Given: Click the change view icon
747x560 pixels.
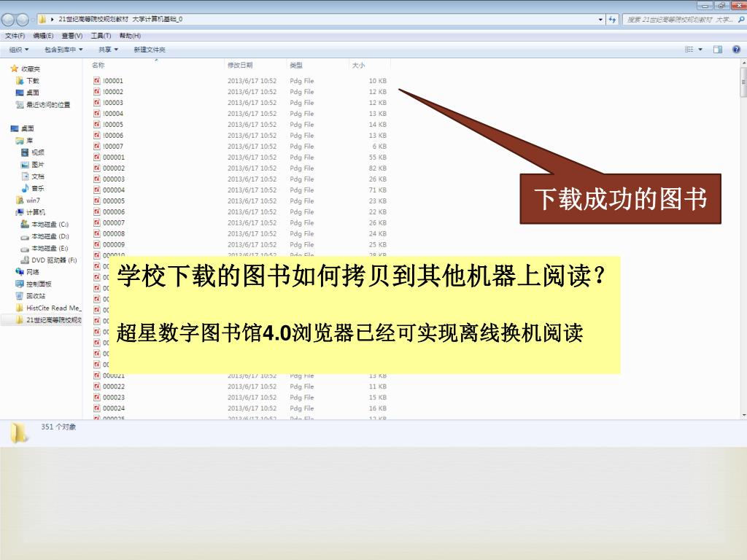Looking at the screenshot, I should [689, 50].
